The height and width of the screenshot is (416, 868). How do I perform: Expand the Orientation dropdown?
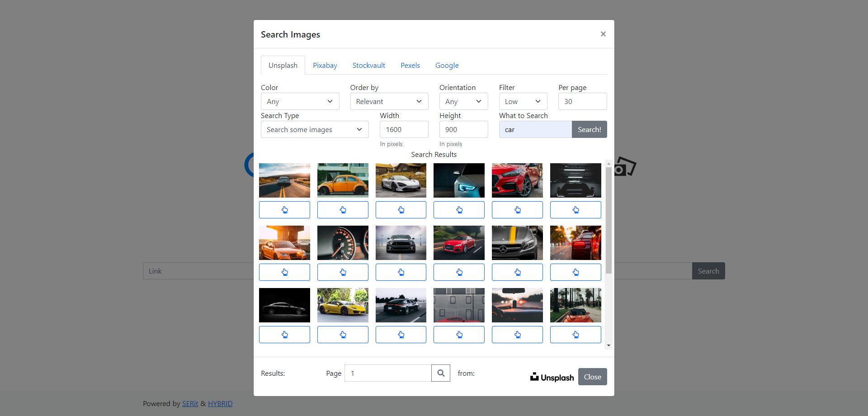click(463, 101)
